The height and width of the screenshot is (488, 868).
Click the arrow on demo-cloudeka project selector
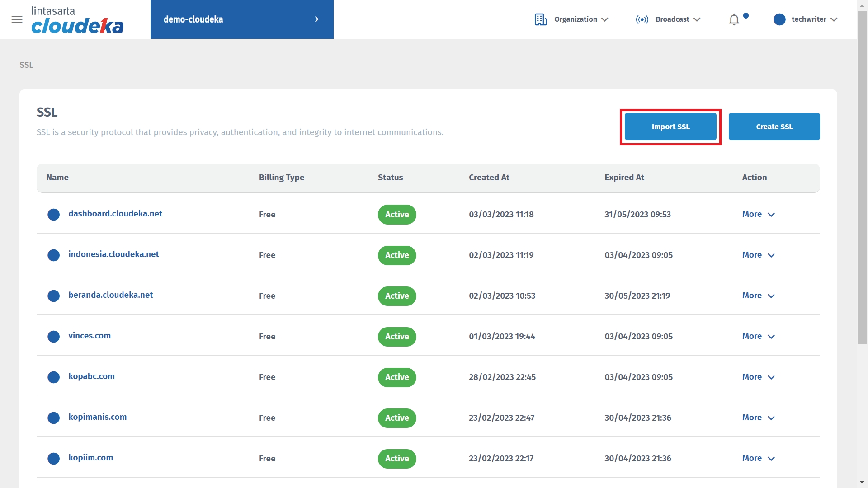pyautogui.click(x=316, y=19)
